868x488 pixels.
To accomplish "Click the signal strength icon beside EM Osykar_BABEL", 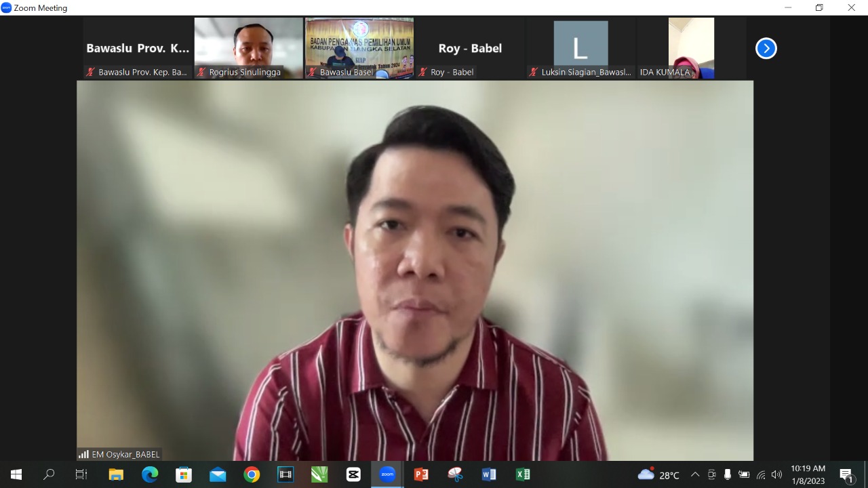I will 83,454.
